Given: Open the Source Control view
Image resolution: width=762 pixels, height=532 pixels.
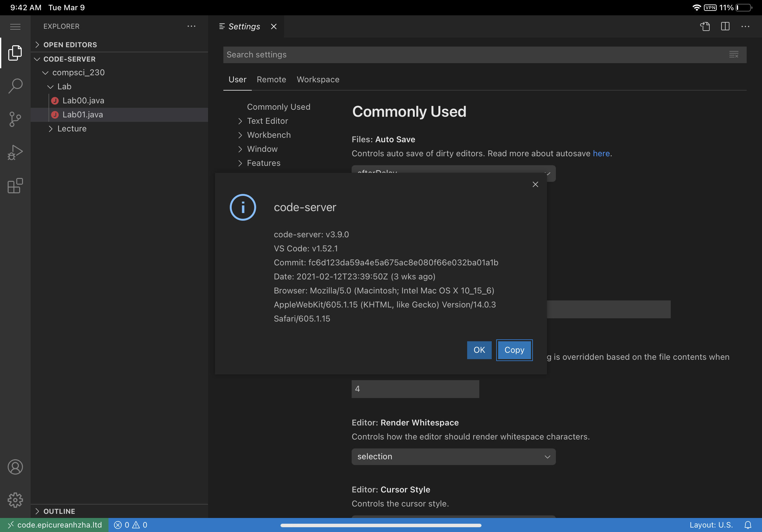Looking at the screenshot, I should coord(15,119).
